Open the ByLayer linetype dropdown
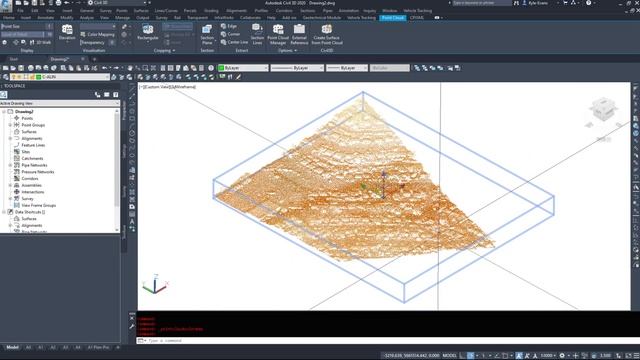The height and width of the screenshot is (360, 640). click(x=297, y=68)
